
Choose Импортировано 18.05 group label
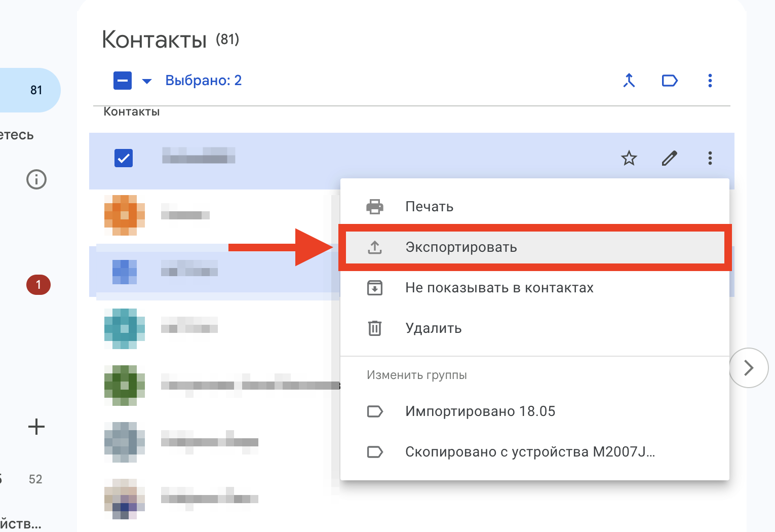[480, 411]
